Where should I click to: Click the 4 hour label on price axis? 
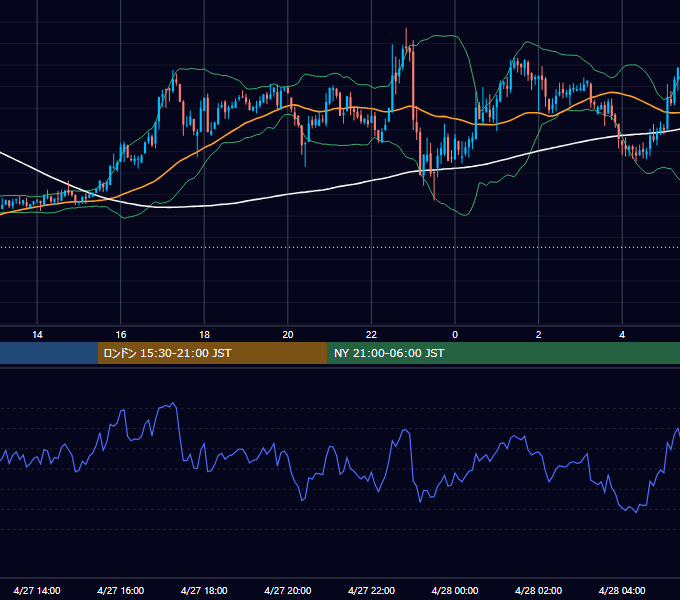(x=622, y=335)
